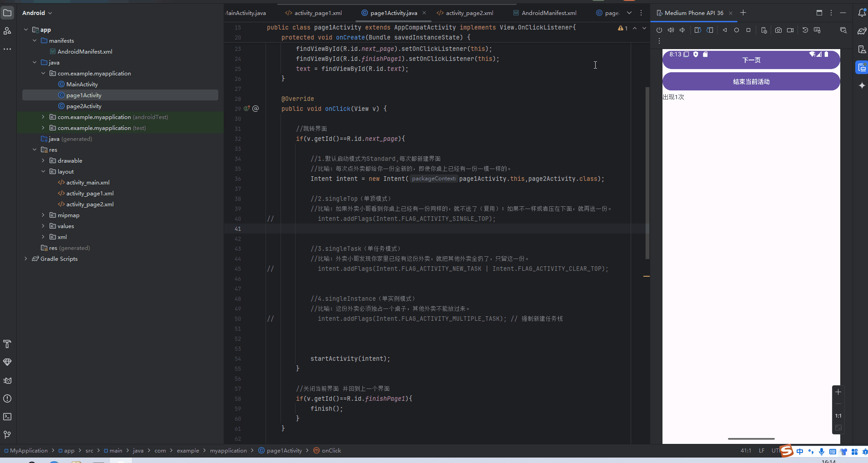Collapse the manifests folder
The width and height of the screenshot is (868, 463).
click(35, 40)
